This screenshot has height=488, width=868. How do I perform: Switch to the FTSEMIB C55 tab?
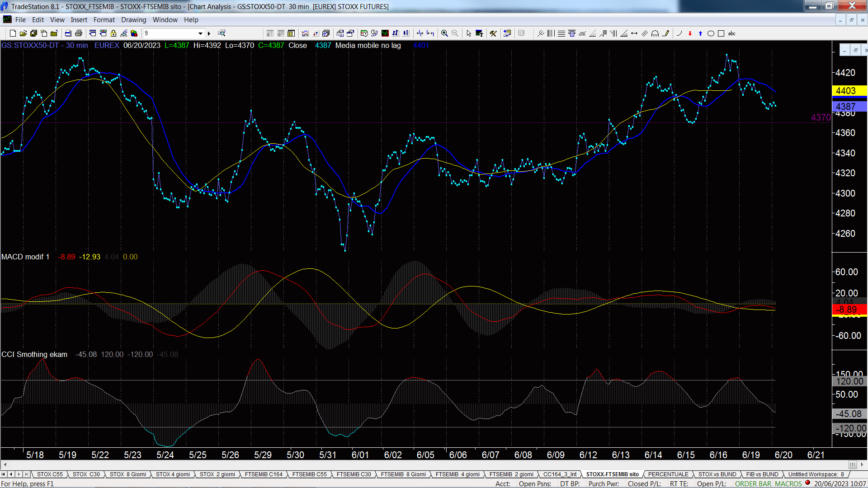(x=309, y=474)
